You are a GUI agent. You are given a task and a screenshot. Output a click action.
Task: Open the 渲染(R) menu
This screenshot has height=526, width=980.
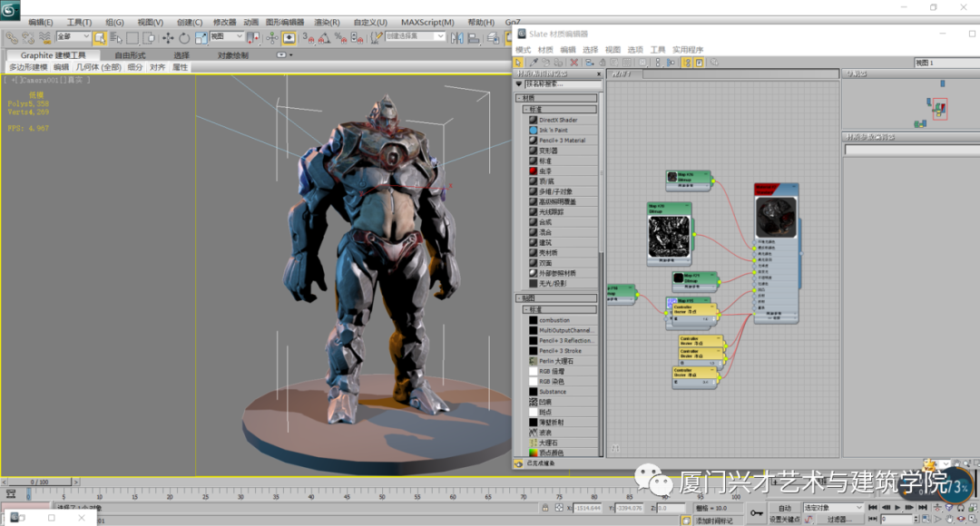point(327,22)
